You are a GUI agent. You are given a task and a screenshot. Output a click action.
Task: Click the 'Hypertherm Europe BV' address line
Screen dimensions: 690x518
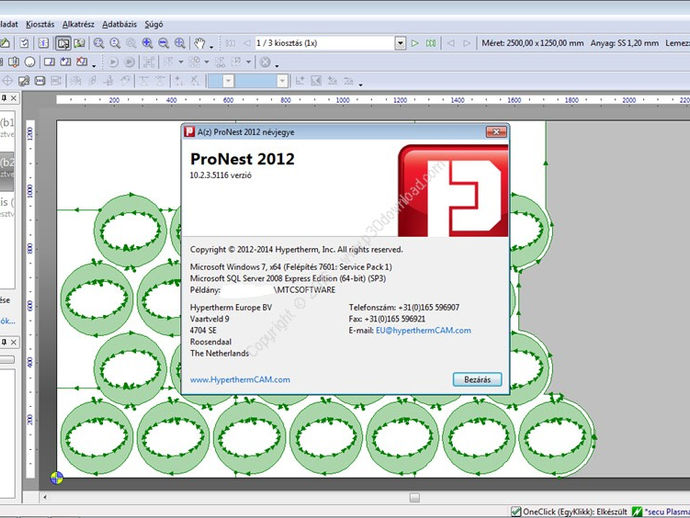(x=231, y=308)
